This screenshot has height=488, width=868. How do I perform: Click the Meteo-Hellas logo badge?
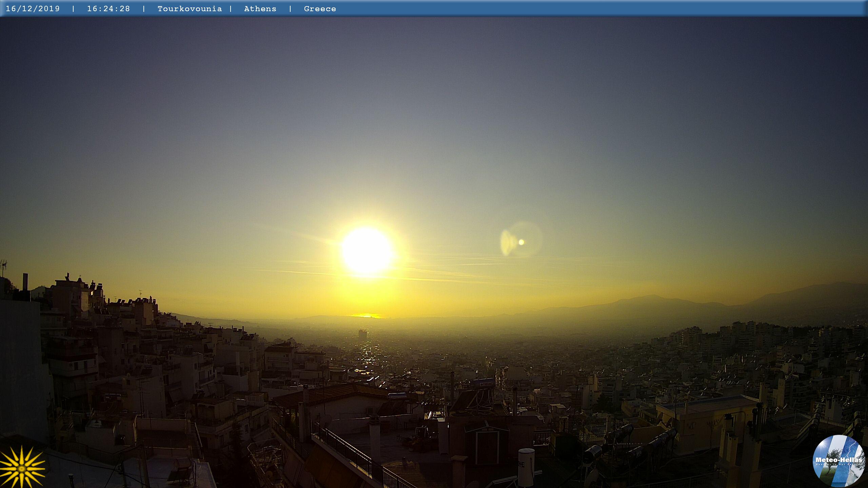838,460
